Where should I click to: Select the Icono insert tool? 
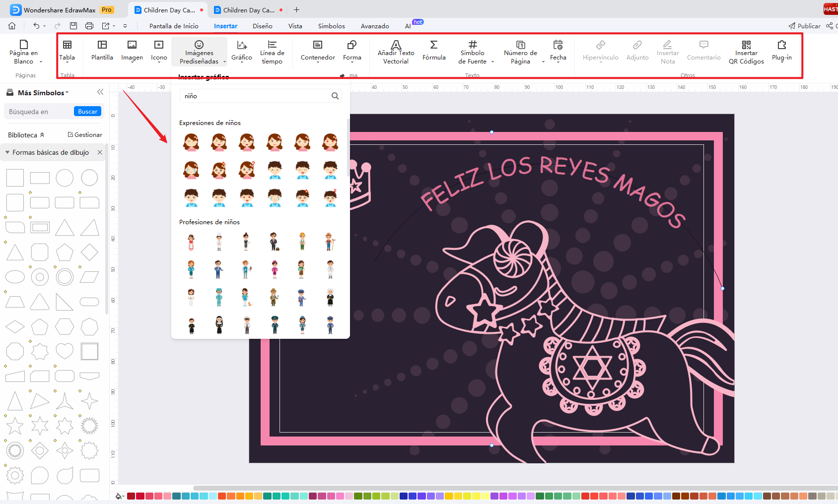[x=158, y=51]
